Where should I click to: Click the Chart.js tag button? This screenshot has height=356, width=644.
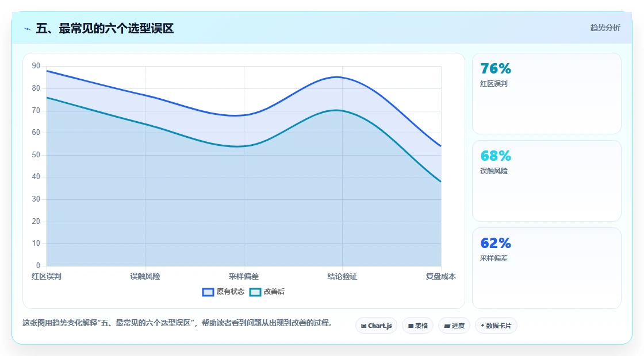376,326
